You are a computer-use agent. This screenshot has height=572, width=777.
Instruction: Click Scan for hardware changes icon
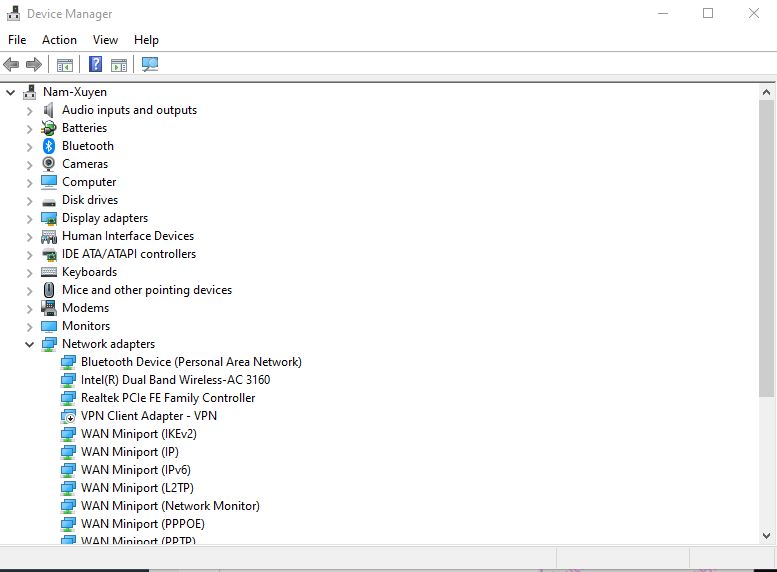(150, 64)
